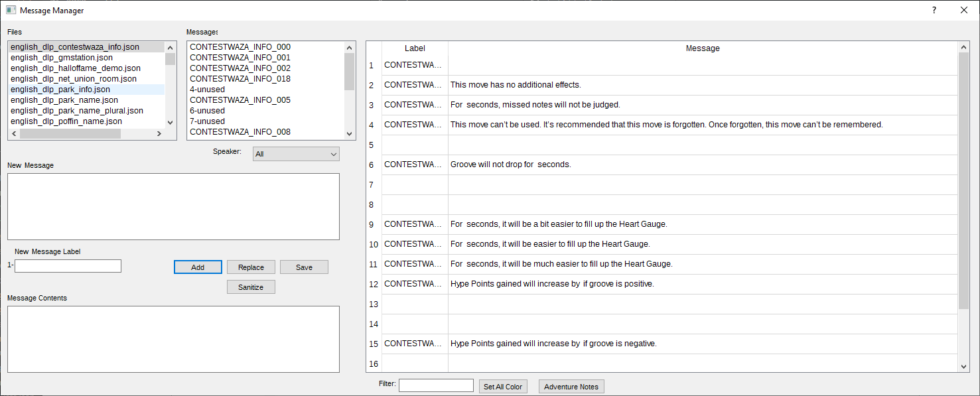Click the Label column header
This screenshot has width=980, height=396.
point(415,48)
